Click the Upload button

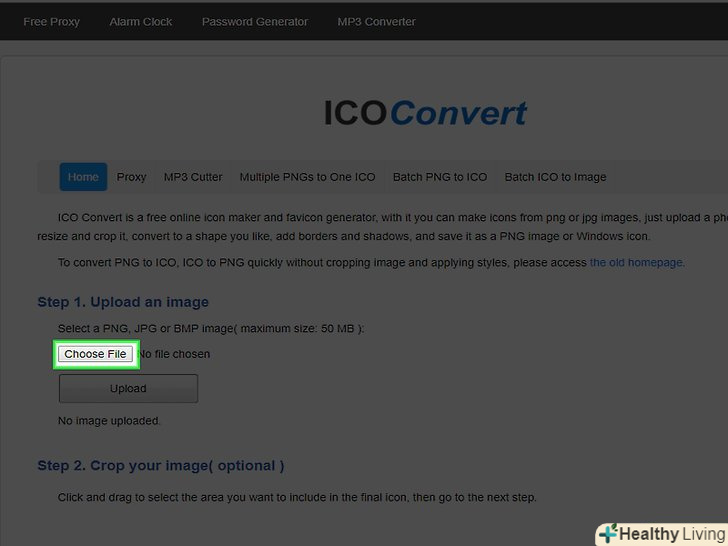(x=128, y=389)
